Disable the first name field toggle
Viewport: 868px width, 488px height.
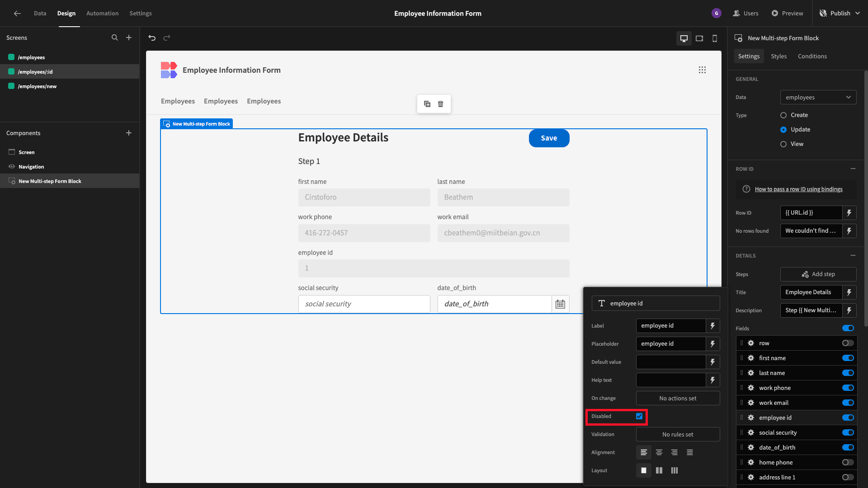coord(848,358)
